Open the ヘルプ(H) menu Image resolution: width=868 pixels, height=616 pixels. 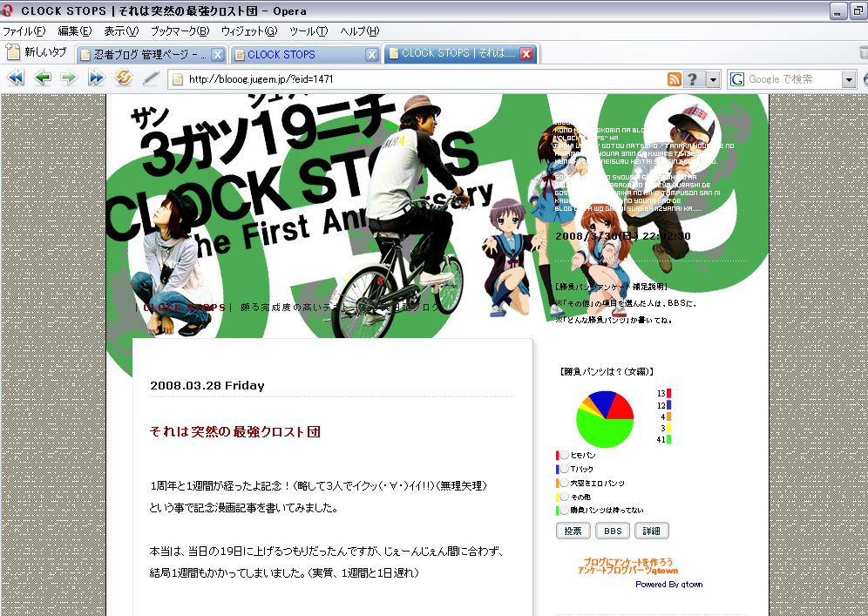click(x=359, y=31)
